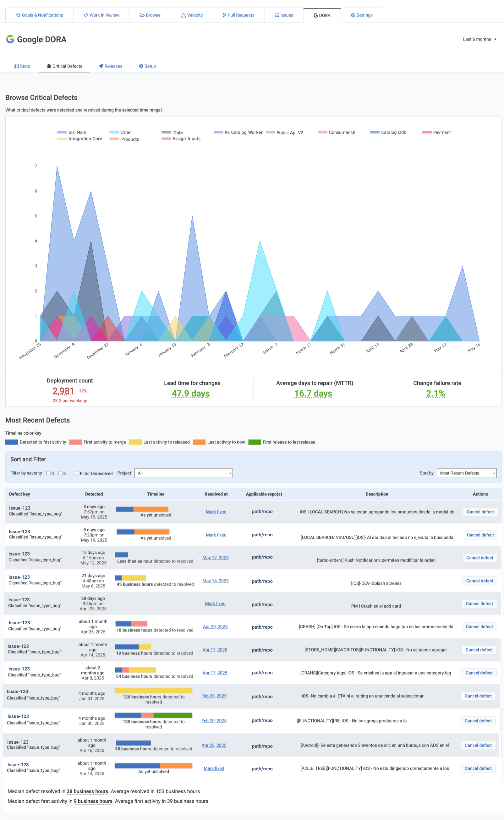This screenshot has width=504, height=820.
Task: Click the rocket icon on Releases subtab
Action: [101, 66]
